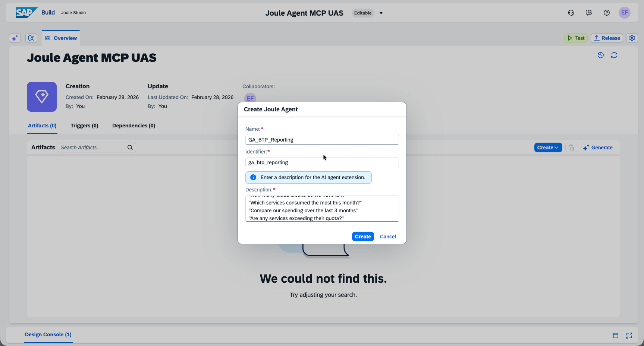Open the feedback chat icon

(589, 13)
